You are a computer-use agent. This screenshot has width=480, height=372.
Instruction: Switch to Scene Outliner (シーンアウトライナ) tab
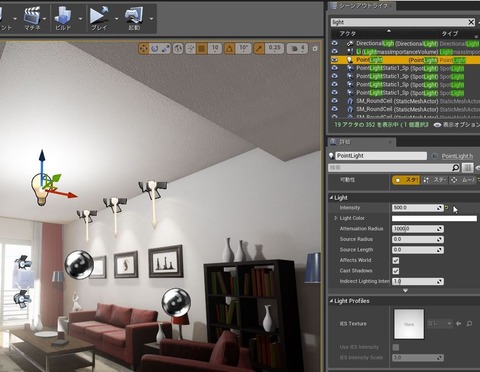pos(362,6)
